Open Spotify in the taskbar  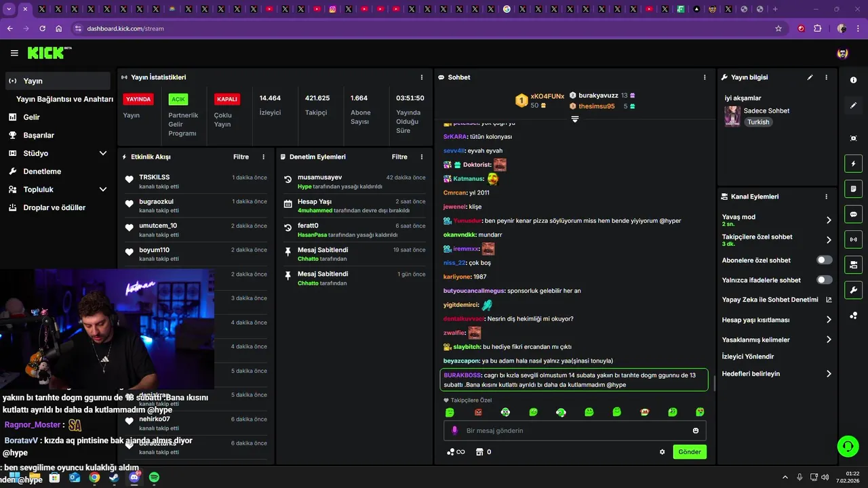click(x=154, y=478)
